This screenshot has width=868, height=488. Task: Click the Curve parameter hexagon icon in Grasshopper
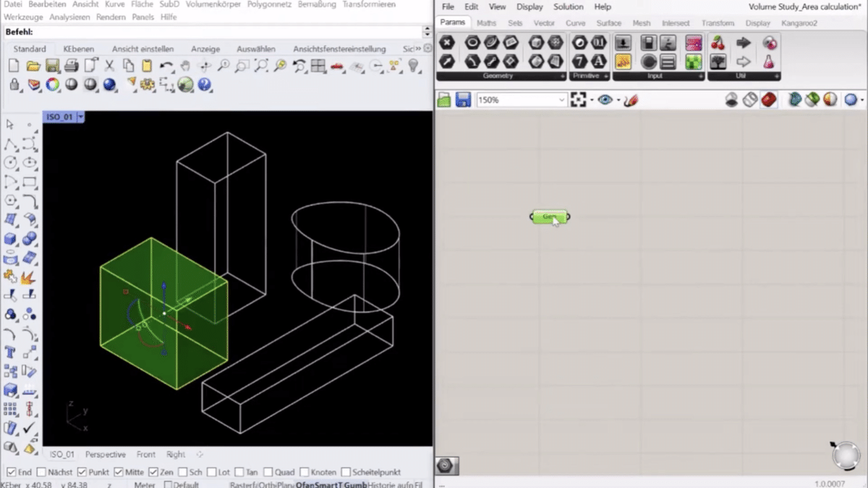[491, 43]
